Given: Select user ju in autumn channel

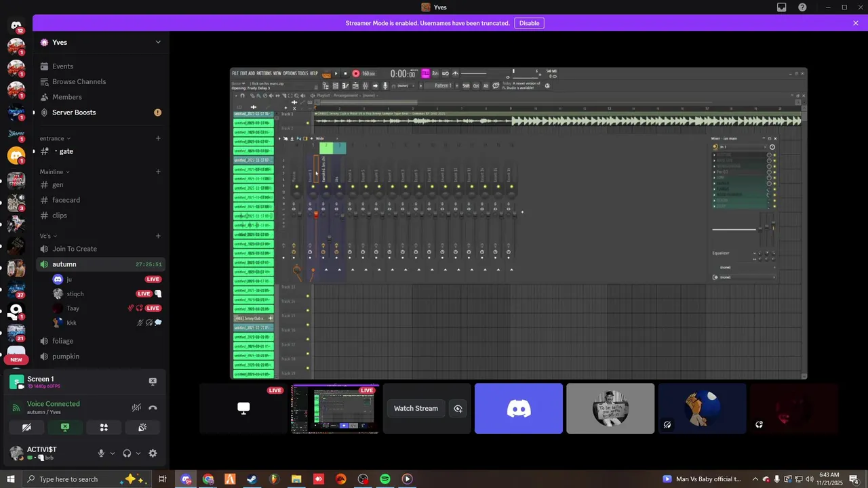Looking at the screenshot, I should coord(107,279).
